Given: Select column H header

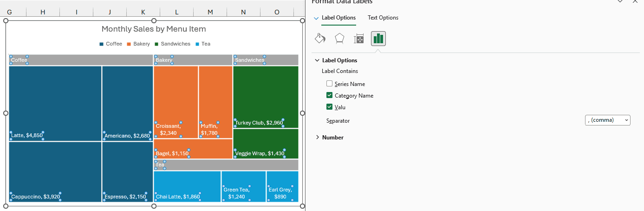Looking at the screenshot, I should (43, 12).
